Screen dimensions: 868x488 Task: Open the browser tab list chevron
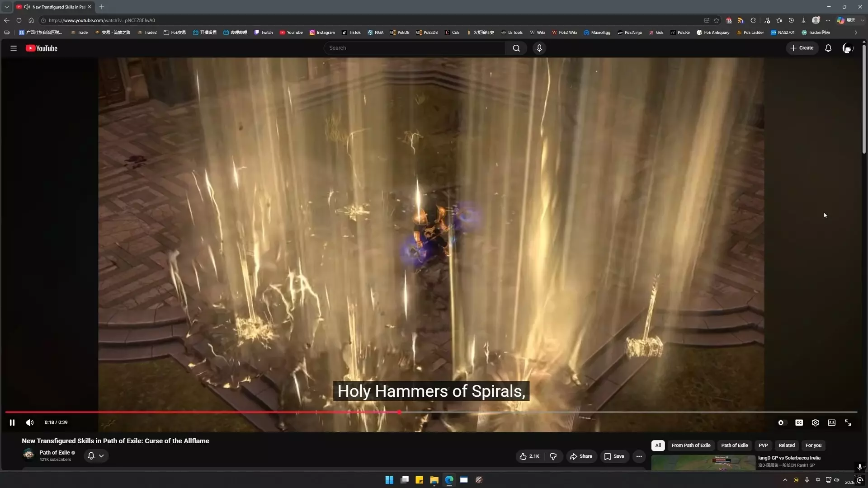click(x=7, y=7)
